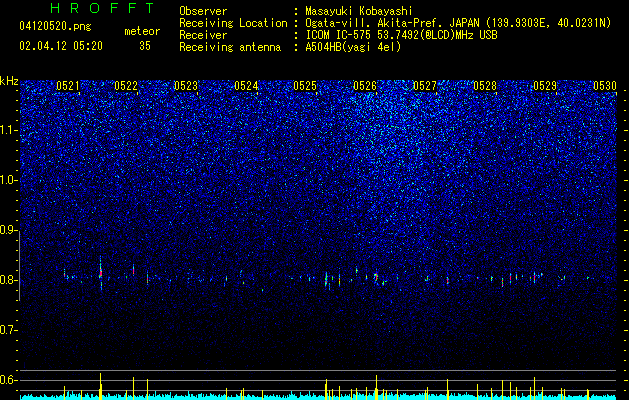This screenshot has width=629, height=400.
Task: Click the 0526 time marker
Action: tap(365, 86)
